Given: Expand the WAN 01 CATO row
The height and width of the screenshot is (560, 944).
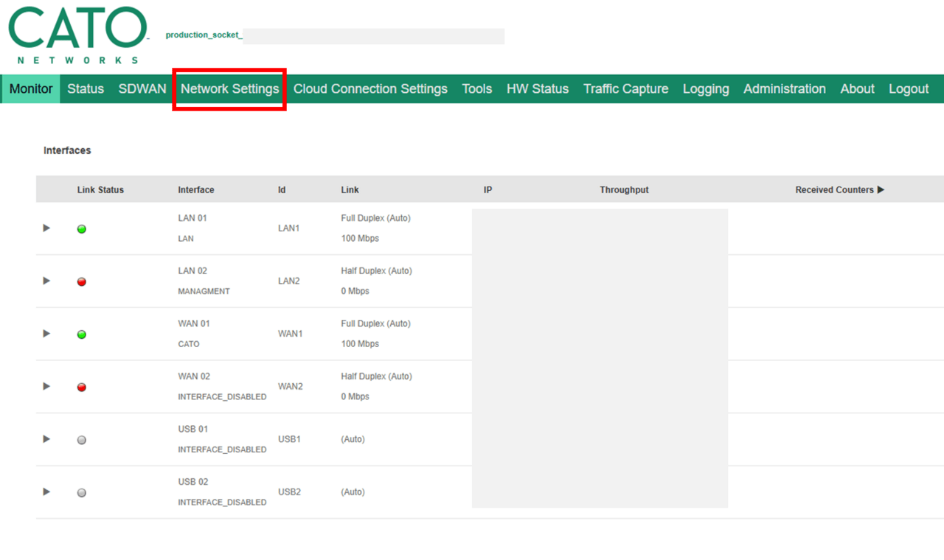Looking at the screenshot, I should click(x=46, y=334).
